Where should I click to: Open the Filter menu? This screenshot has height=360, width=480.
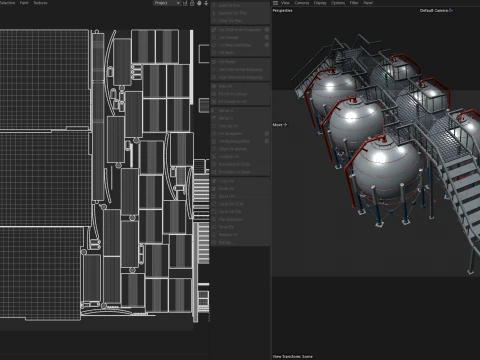pos(354,3)
